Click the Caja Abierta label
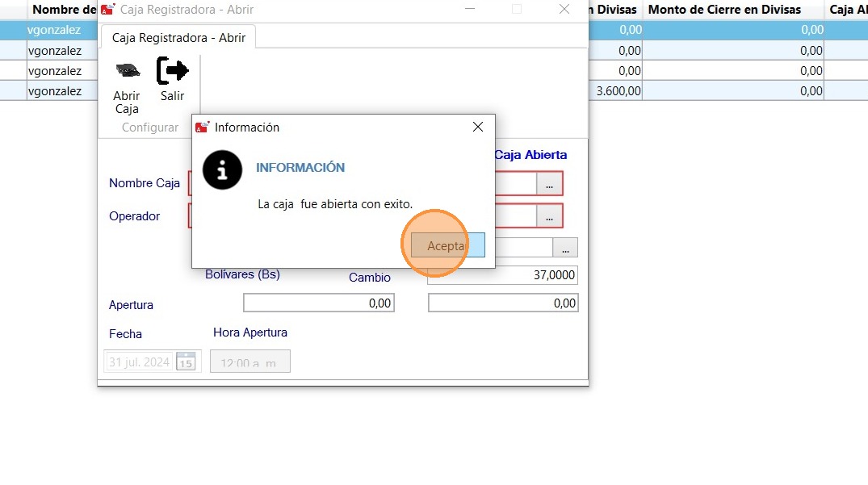 click(530, 155)
